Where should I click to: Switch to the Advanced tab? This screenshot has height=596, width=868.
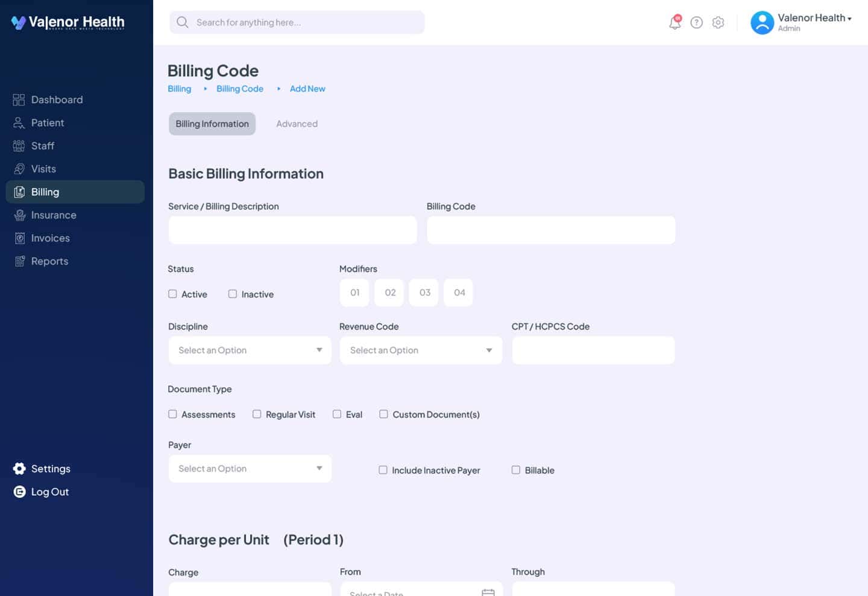click(x=297, y=124)
